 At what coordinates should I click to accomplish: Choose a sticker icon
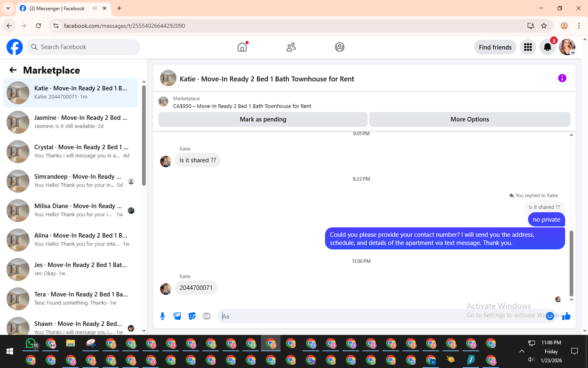pyautogui.click(x=192, y=316)
